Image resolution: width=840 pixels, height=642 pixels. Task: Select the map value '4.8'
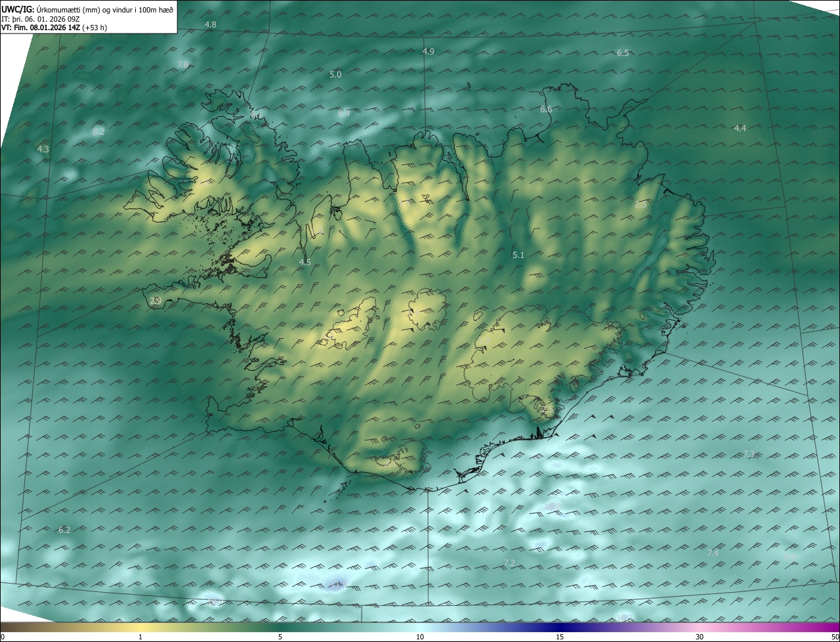211,25
